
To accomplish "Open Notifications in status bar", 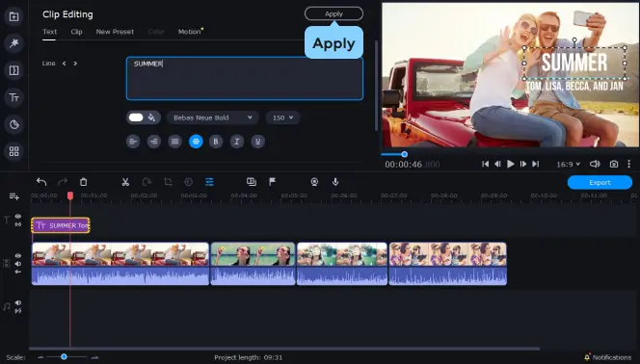I will point(608,357).
